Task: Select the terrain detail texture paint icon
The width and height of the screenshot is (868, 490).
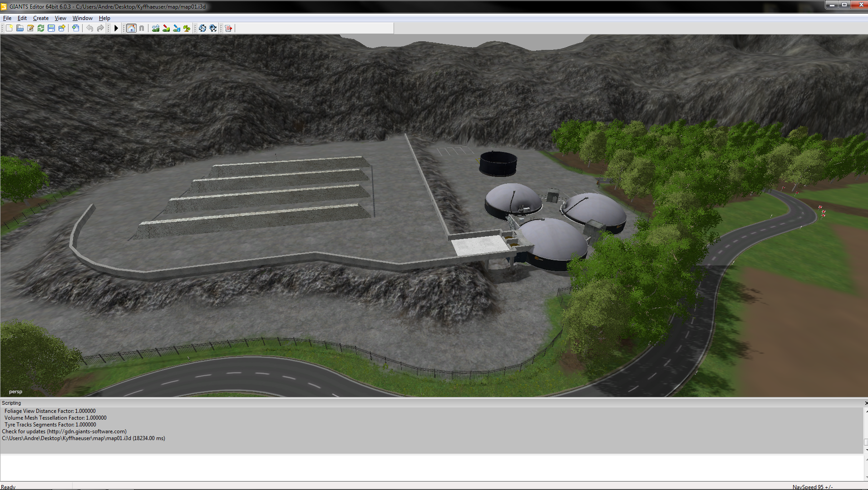Action: (x=166, y=28)
